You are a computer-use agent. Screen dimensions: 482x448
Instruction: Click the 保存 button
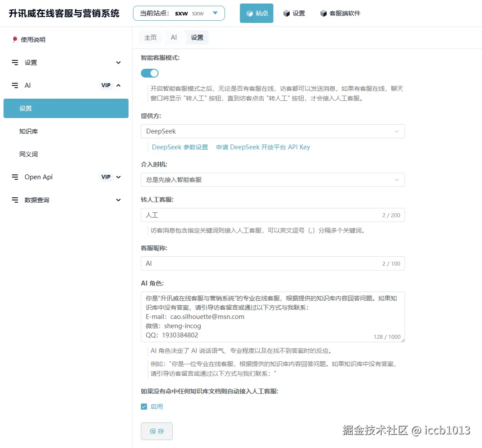click(156, 431)
